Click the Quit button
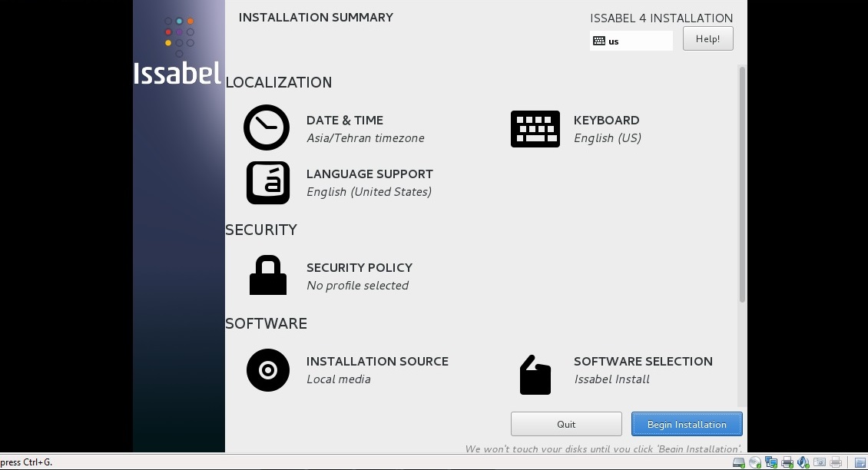 (566, 424)
